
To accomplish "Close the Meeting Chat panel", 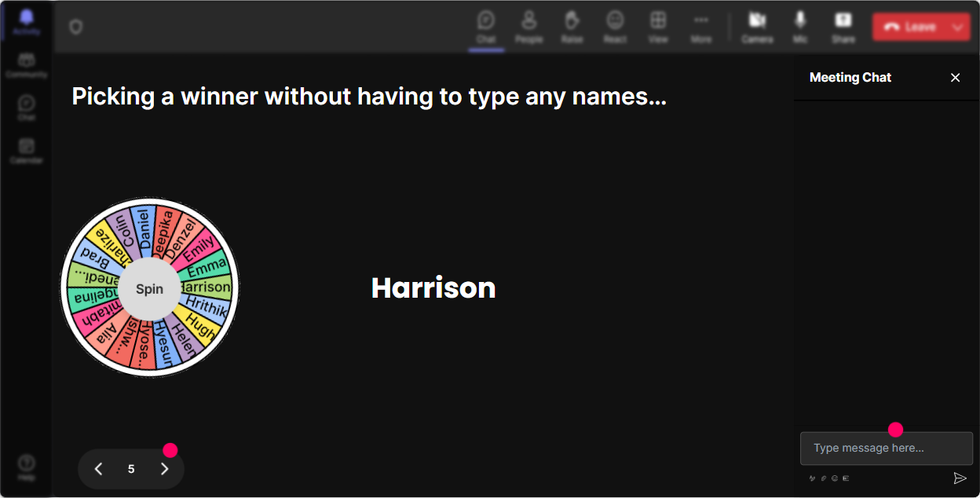I will (955, 77).
